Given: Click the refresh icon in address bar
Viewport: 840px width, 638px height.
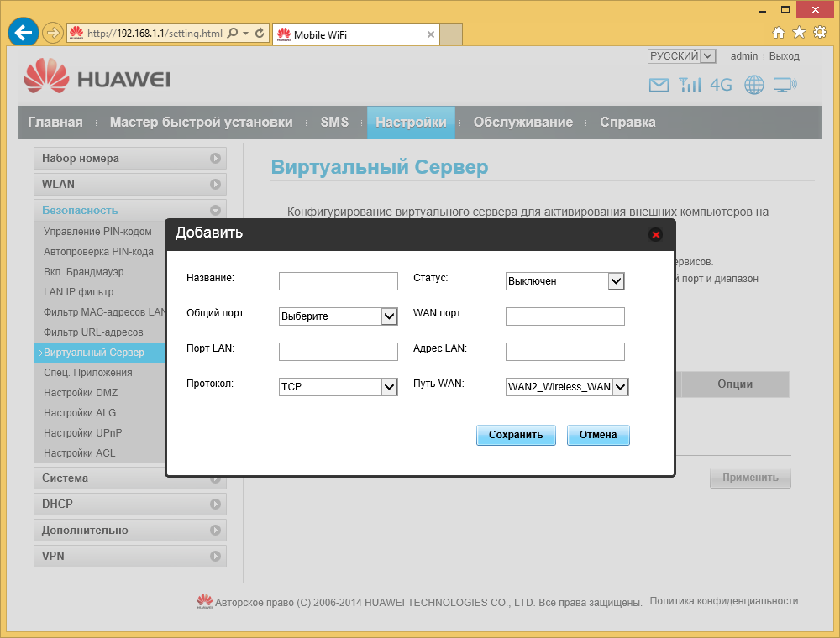Looking at the screenshot, I should 260,34.
